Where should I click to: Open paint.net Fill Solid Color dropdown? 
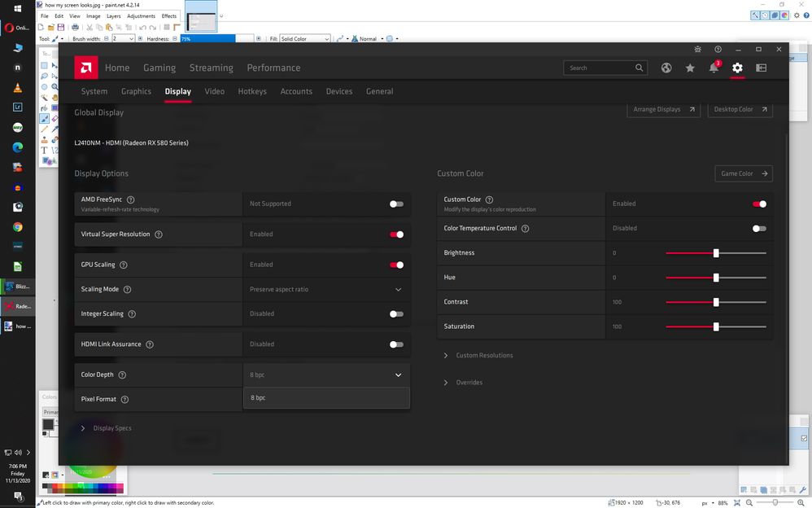(304, 39)
